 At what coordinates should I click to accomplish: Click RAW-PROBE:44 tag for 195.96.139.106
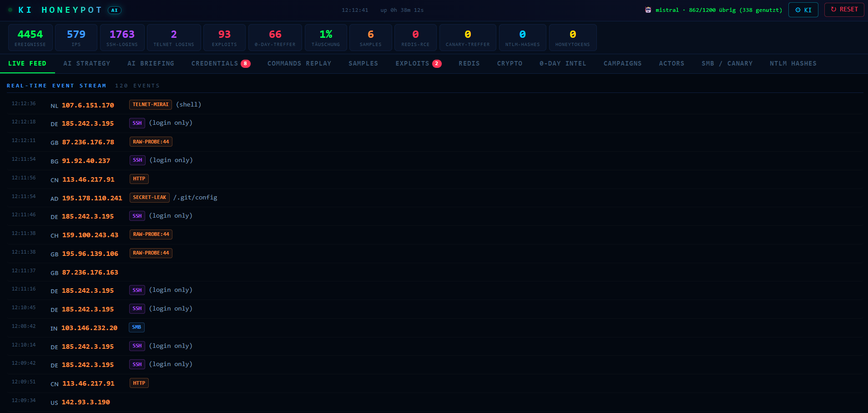pos(151,253)
